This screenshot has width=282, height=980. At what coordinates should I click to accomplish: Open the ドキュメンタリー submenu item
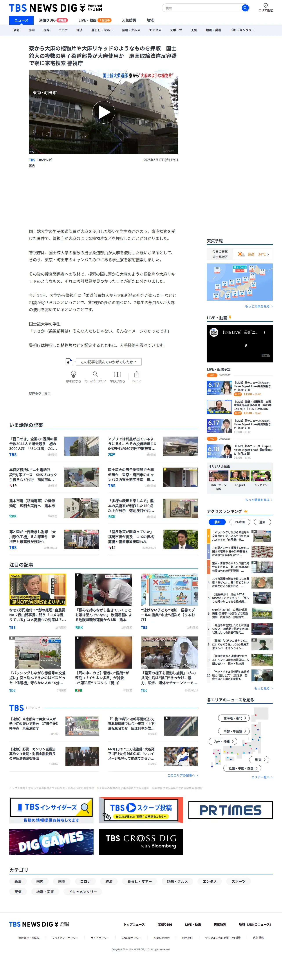pyautogui.click(x=242, y=30)
